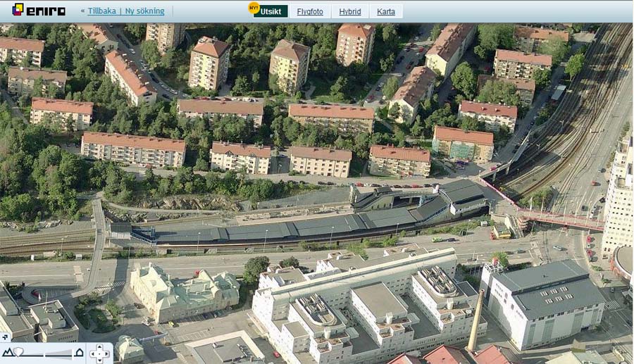Select the Utsikt view tab

[271, 11]
